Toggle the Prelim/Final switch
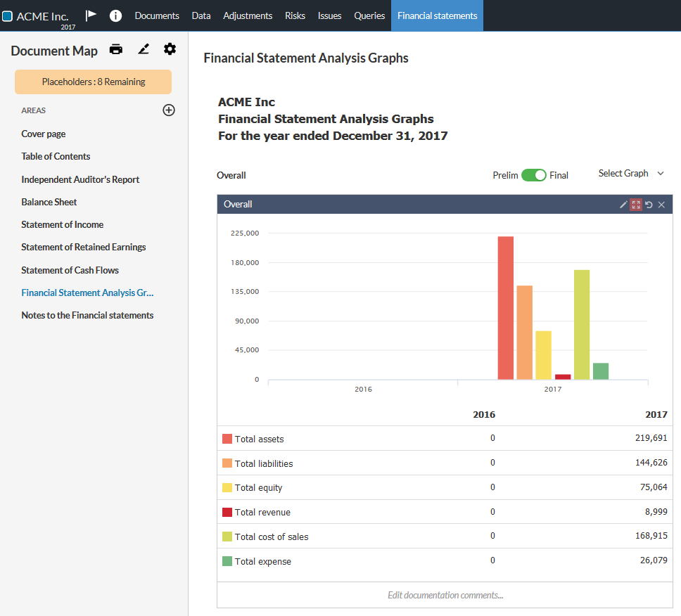The width and height of the screenshot is (681, 616). pyautogui.click(x=533, y=175)
